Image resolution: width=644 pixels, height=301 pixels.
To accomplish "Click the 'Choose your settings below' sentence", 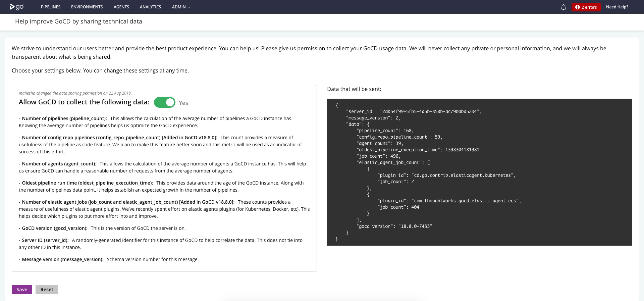I will [x=100, y=70].
